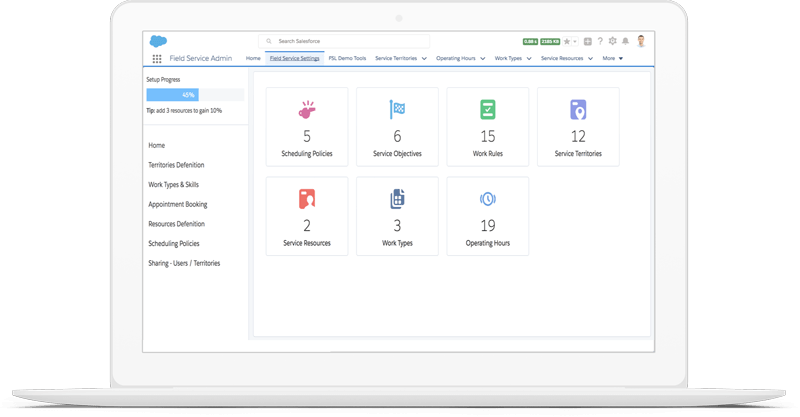Open the help question mark icon
Viewport: 800px width, 417px height.
click(600, 41)
